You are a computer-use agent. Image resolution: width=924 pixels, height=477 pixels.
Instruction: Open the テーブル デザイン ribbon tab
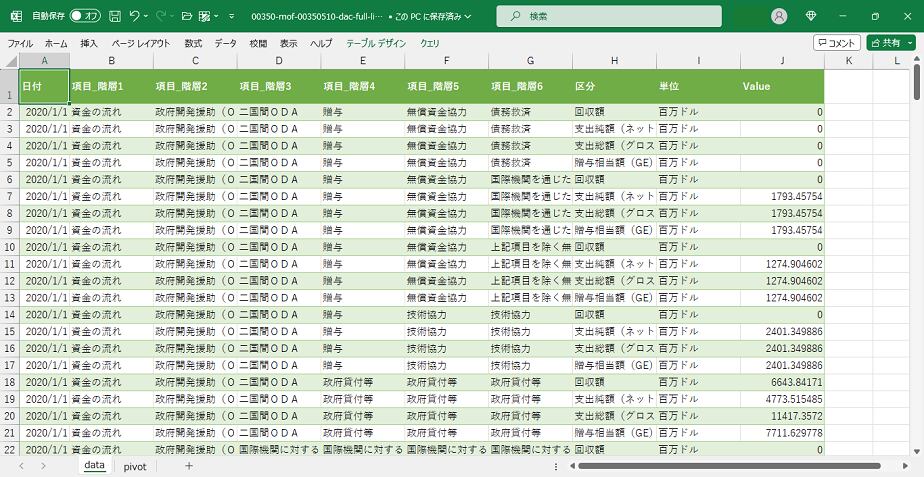[377, 44]
